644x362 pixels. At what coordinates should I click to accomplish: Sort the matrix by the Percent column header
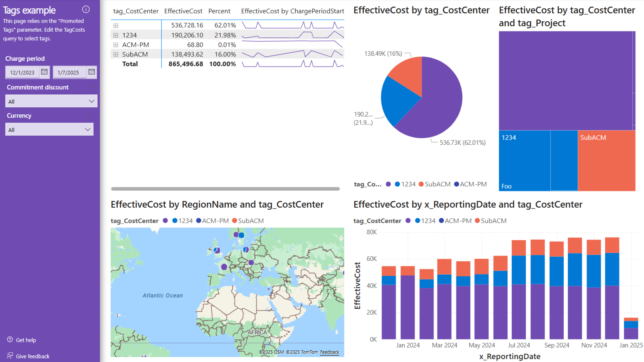(219, 11)
